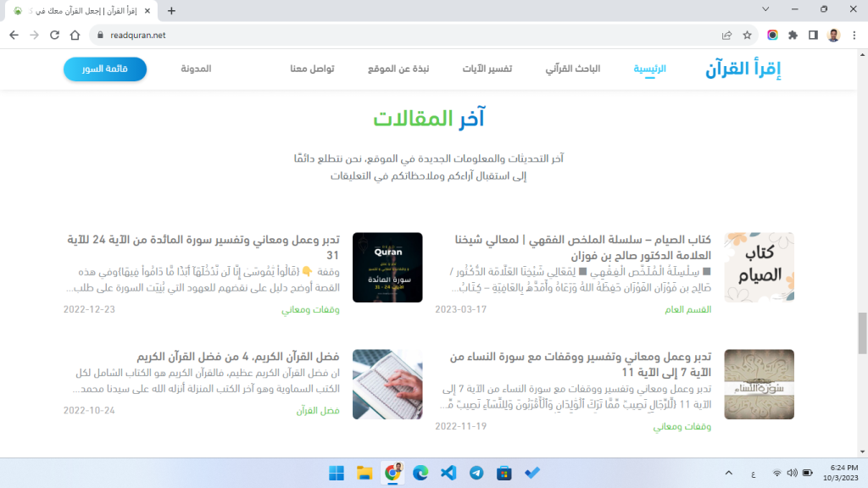Open the browser home page
The image size is (868, 488).
75,35
